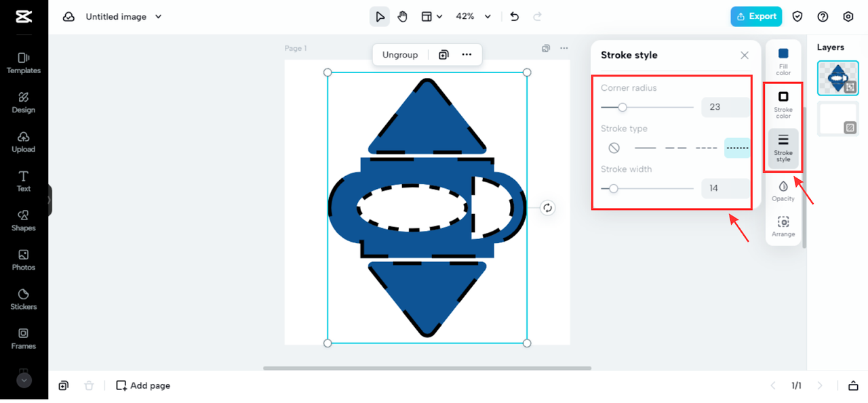Open the layers toggle icon at bottom right
The width and height of the screenshot is (868, 403).
point(853,386)
